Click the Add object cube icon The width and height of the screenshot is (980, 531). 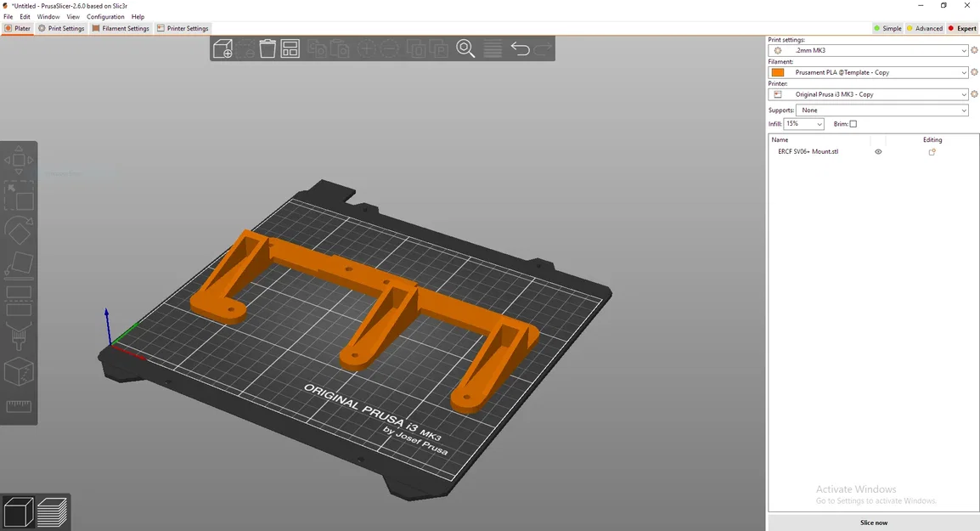223,48
